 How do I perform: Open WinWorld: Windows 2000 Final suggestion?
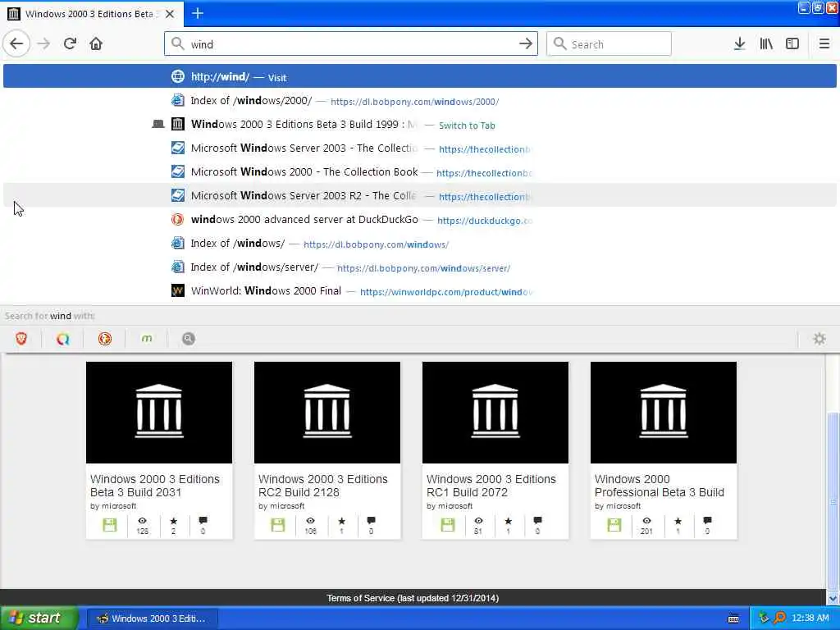pos(420,291)
